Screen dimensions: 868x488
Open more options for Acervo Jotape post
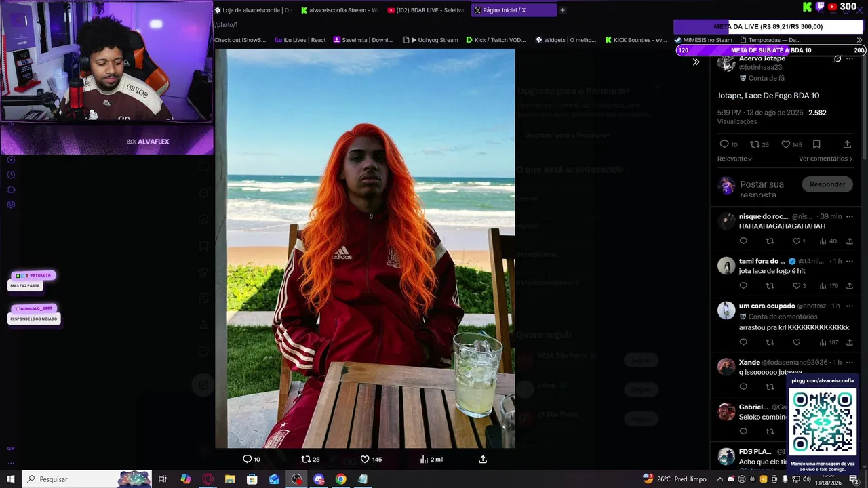[850, 59]
